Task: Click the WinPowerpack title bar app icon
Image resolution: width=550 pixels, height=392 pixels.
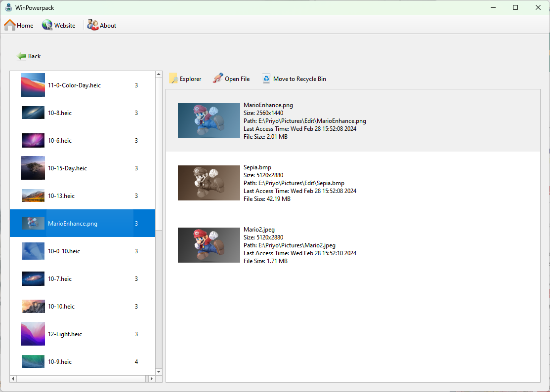Action: [x=8, y=7]
